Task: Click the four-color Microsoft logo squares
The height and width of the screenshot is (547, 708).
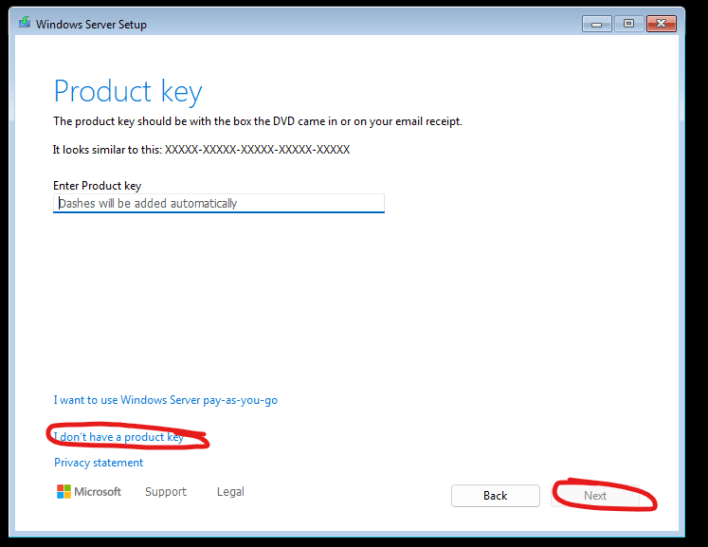Action: pyautogui.click(x=64, y=491)
